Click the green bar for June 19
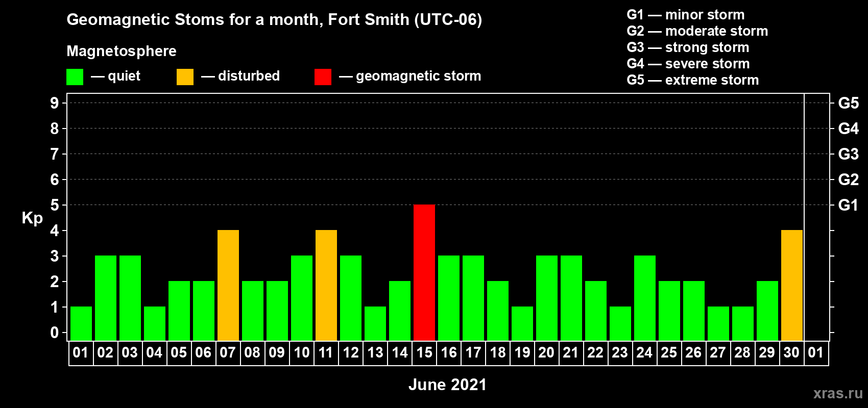 tap(522, 323)
